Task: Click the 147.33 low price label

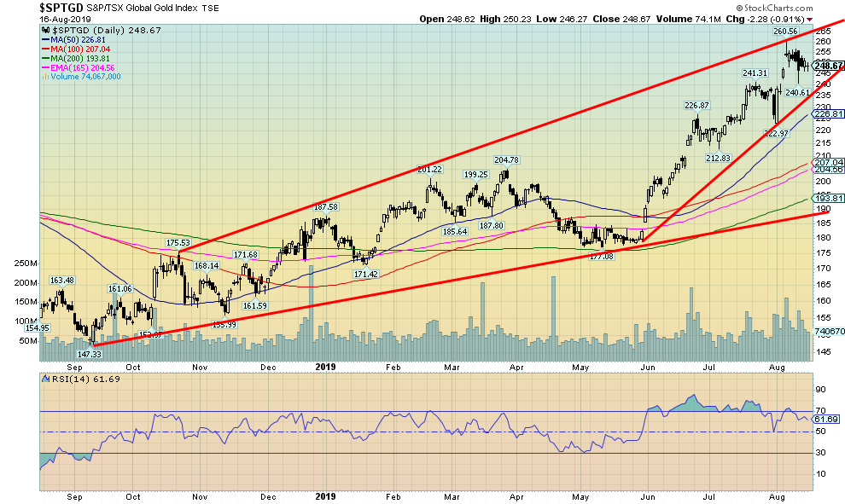Action: pos(89,353)
